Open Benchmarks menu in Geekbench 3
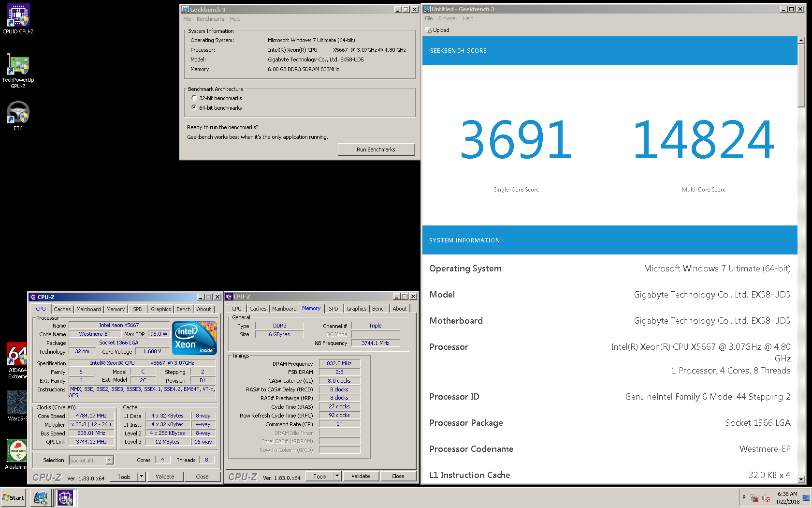This screenshot has width=812, height=508. click(x=210, y=19)
